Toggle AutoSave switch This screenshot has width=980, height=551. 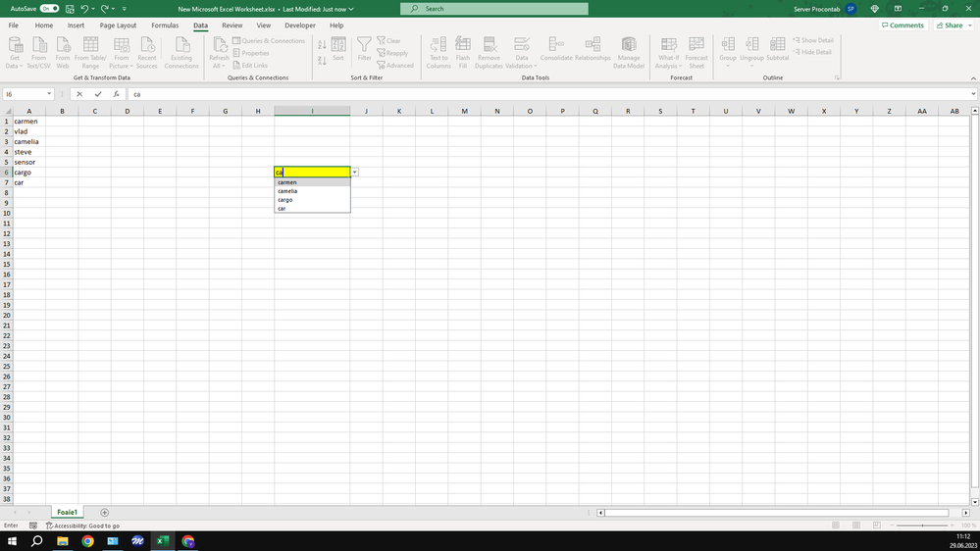coord(49,9)
